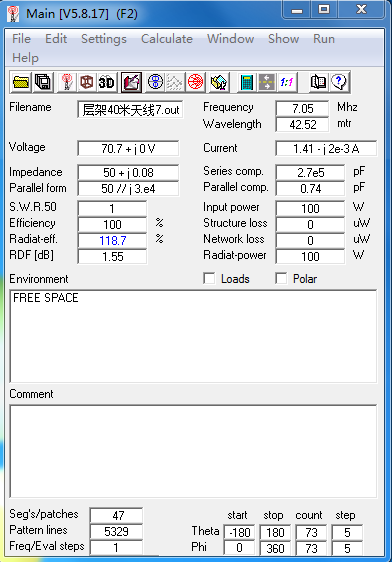Click the question mark help icon
The image size is (392, 562).
[339, 82]
